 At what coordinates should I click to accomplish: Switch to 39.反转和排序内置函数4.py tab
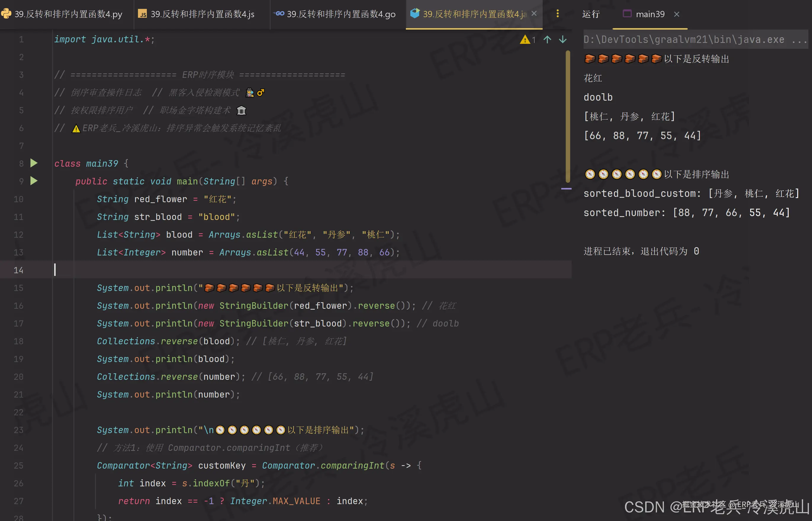click(68, 14)
